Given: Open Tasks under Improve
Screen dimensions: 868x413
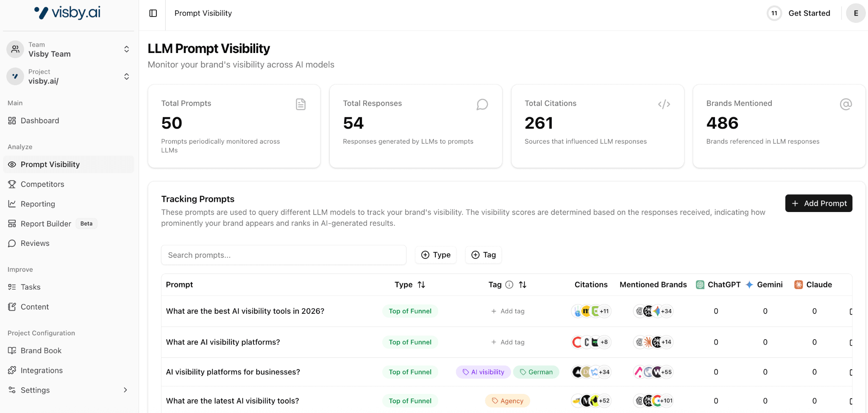Looking at the screenshot, I should [68, 287].
